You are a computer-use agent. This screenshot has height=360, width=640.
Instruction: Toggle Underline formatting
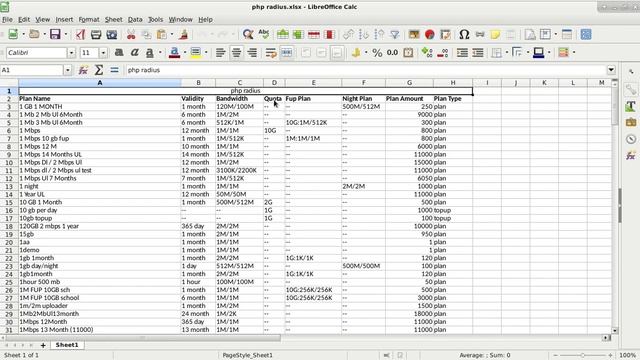click(150, 53)
